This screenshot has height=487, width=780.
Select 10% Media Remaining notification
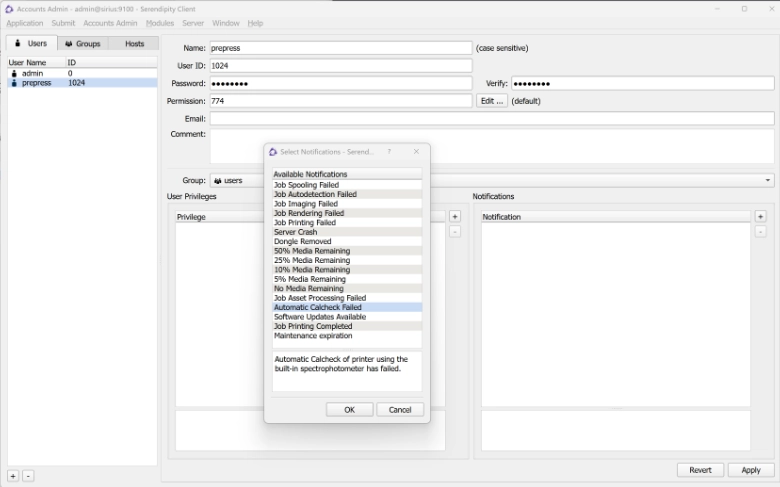coord(347,270)
